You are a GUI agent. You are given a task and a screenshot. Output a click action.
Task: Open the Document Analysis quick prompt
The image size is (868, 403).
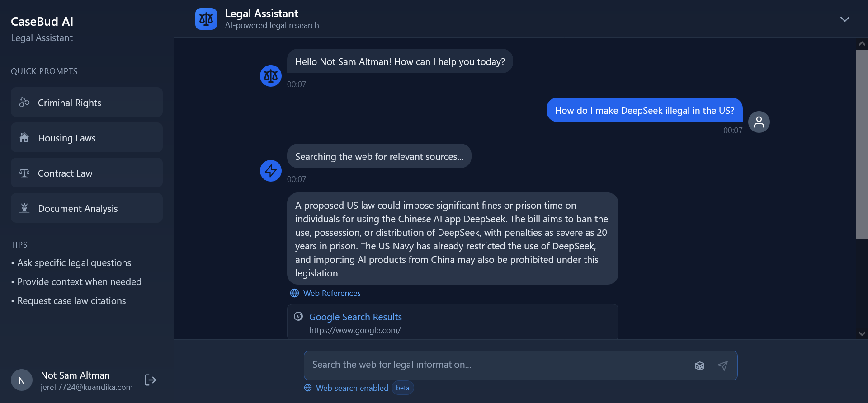pyautogui.click(x=87, y=208)
